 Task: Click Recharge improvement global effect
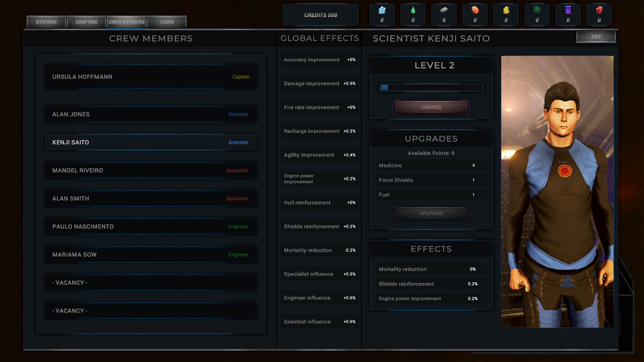(x=320, y=131)
